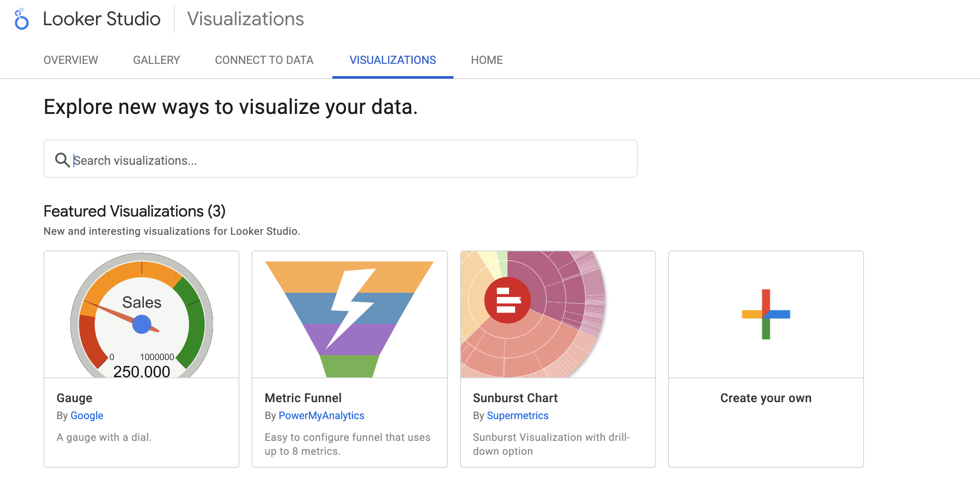Click the Looker Studio logo icon
The image size is (980, 500).
click(21, 20)
